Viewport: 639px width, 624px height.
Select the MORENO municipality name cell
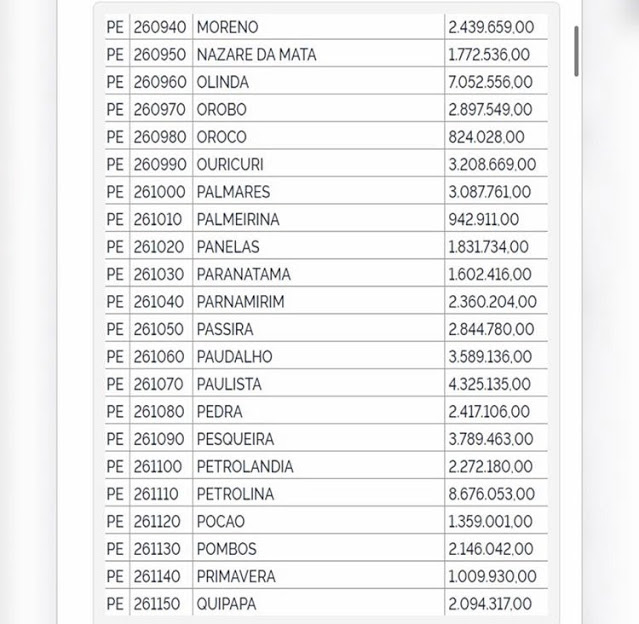point(227,27)
